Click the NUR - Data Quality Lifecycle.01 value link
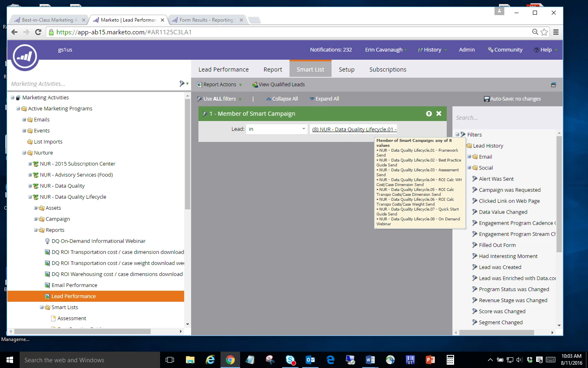This screenshot has width=588, height=368. pyautogui.click(x=354, y=129)
